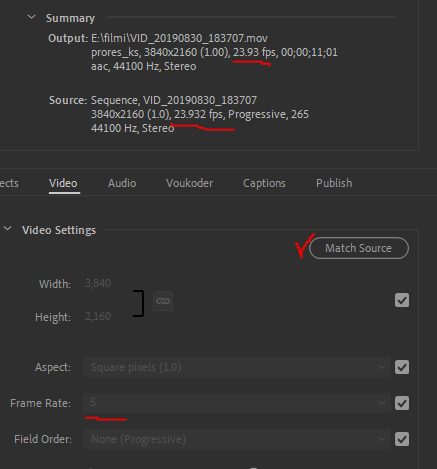Viewport: 437px width, 469px height.
Task: Click the partially visible Effects tab
Action: click(9, 183)
